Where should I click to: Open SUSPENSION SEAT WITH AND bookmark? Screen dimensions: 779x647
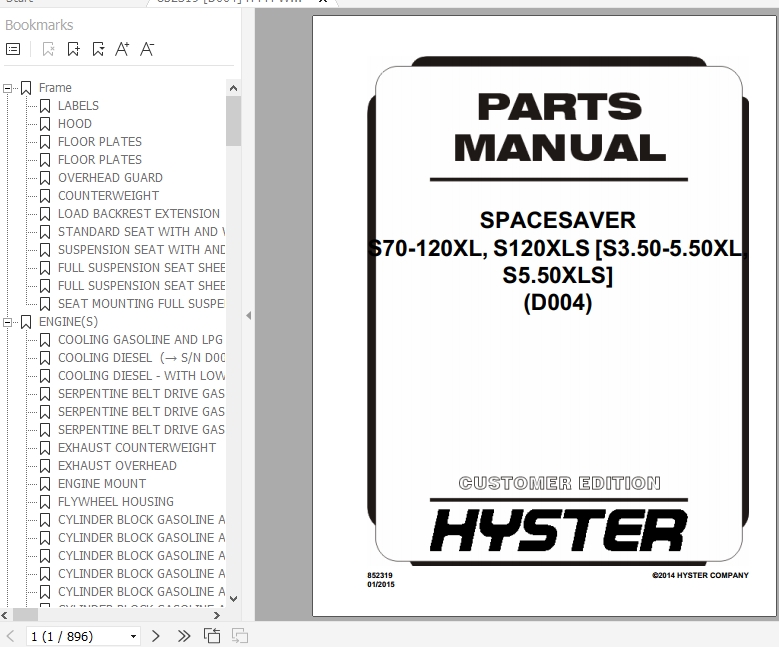141,249
